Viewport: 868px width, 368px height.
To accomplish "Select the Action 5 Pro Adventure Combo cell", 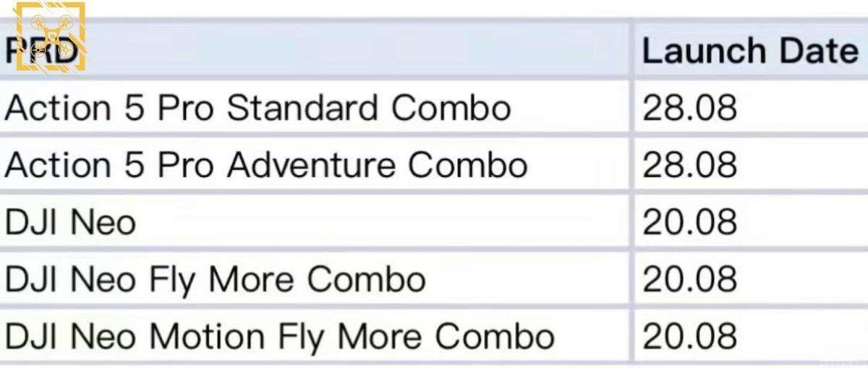I will point(265,165).
